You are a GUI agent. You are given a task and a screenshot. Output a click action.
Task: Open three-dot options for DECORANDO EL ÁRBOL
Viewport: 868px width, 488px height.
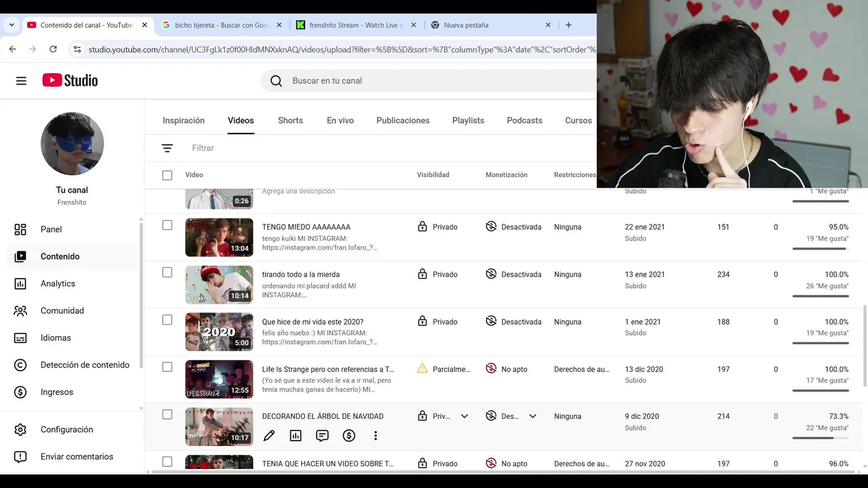[x=375, y=436]
